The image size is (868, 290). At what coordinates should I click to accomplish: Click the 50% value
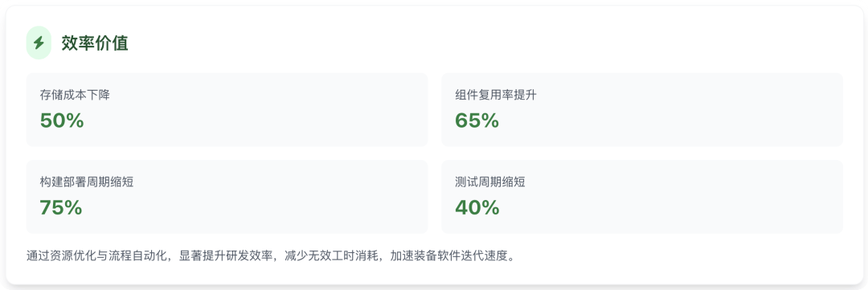61,120
